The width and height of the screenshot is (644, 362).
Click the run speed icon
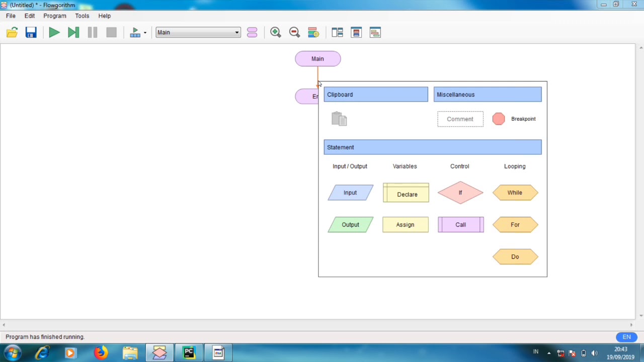pyautogui.click(x=135, y=33)
